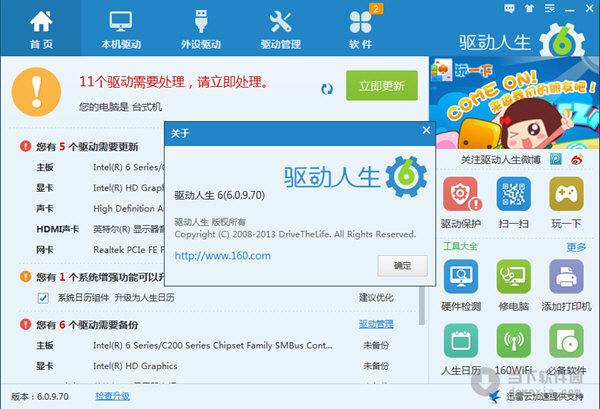Viewport: 600px width, 409px height.
Task: Click the green 立即更新 button
Action: pyautogui.click(x=381, y=86)
